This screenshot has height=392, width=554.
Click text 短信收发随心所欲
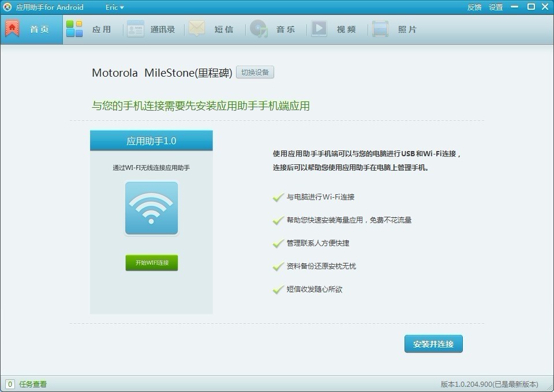315,289
